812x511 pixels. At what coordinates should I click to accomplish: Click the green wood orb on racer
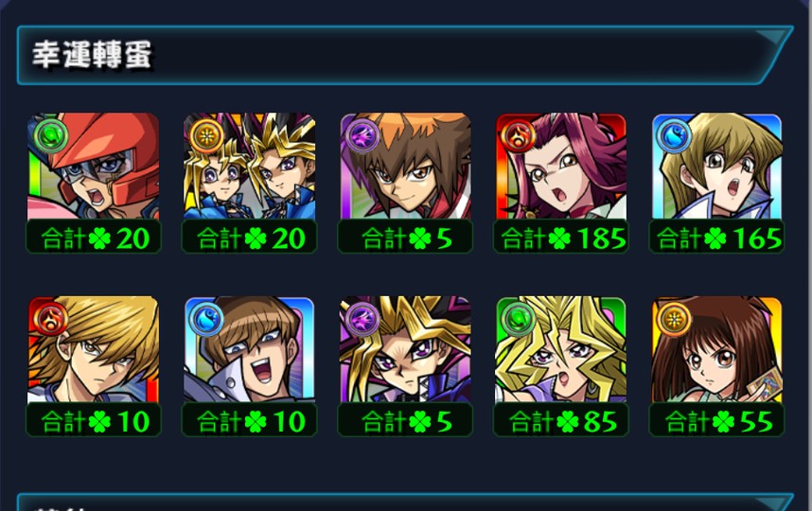(x=51, y=135)
